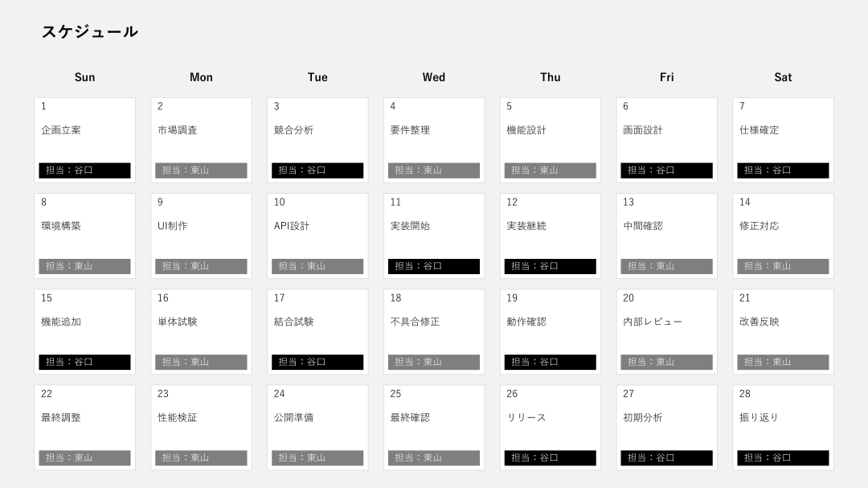Viewport: 868px width, 488px height.
Task: Select the 中間確認 card on day 13
Action: tap(666, 234)
